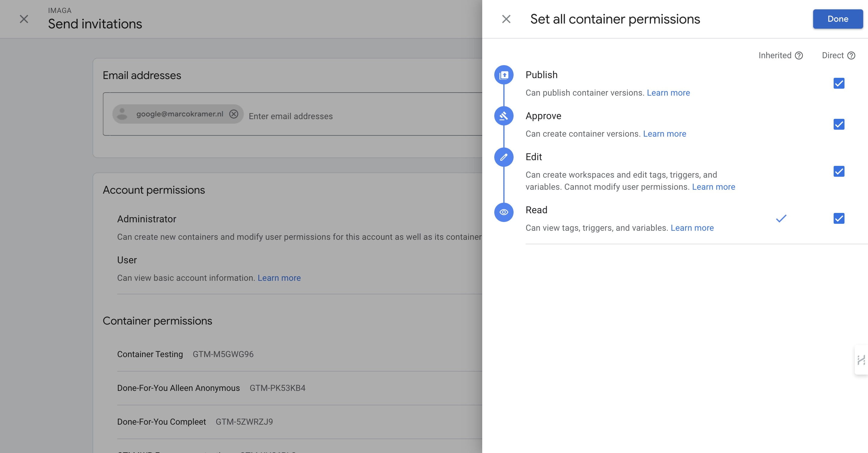868x453 pixels.
Task: Uncheck the Publish direct permission checkbox
Action: [x=839, y=83]
